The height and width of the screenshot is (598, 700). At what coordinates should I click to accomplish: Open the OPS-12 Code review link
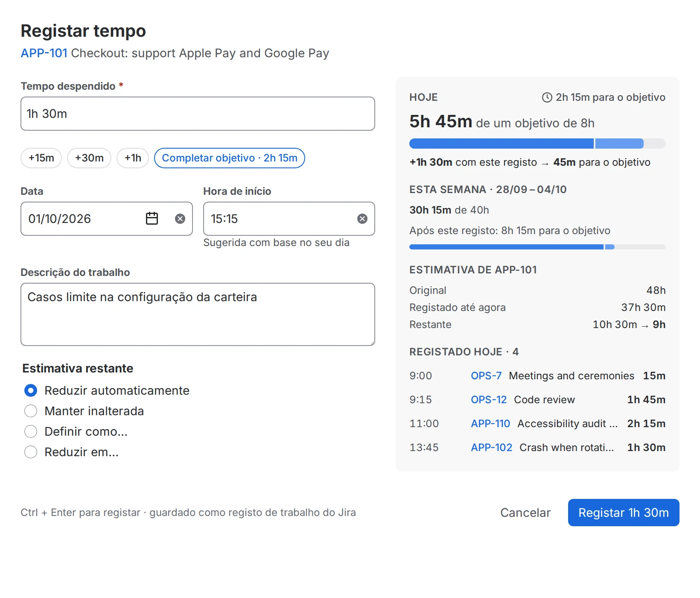point(489,400)
